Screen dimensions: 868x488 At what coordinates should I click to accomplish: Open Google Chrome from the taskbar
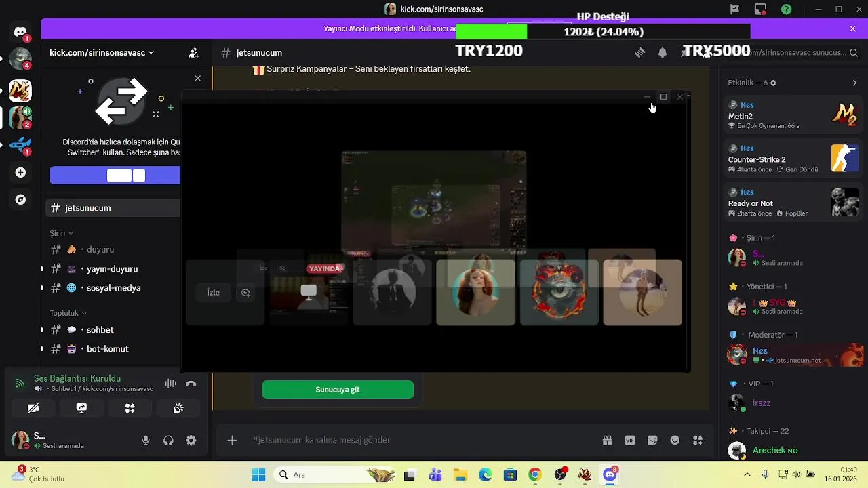pyautogui.click(x=535, y=474)
